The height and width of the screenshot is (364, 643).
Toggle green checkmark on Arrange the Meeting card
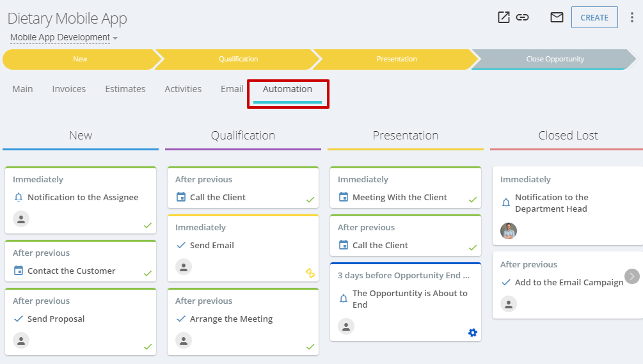tap(310, 347)
